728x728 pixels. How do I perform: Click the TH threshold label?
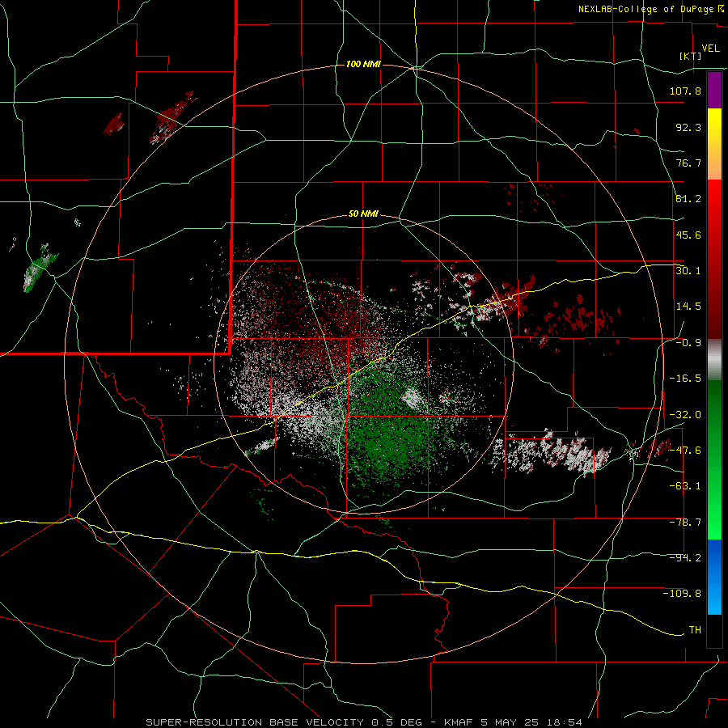[x=695, y=630]
